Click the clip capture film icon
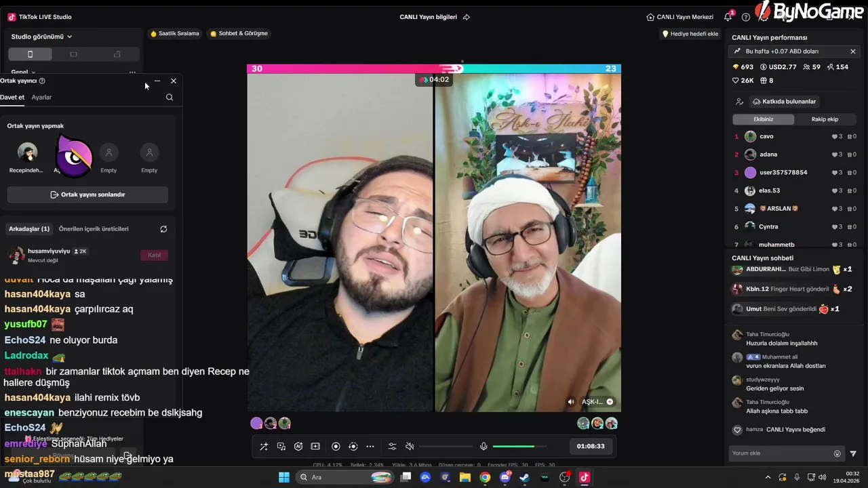 (x=315, y=446)
